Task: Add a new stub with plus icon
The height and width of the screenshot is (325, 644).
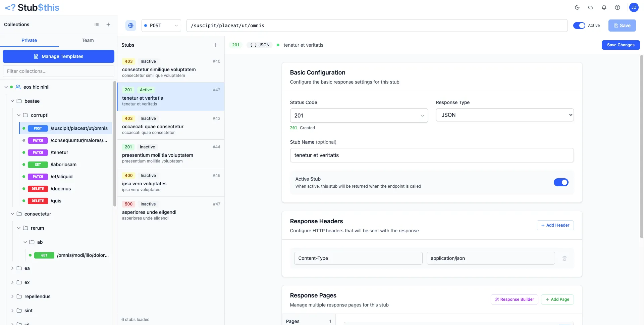Action: point(216,45)
